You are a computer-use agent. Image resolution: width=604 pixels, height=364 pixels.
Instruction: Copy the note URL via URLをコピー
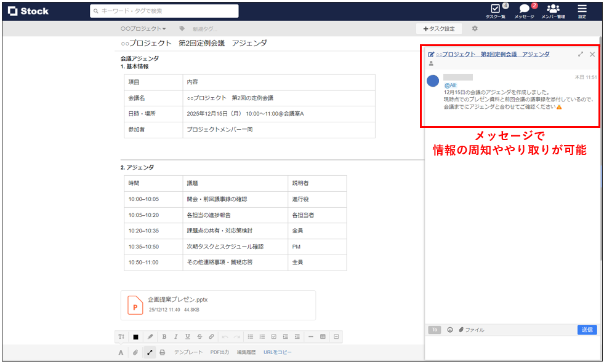(x=279, y=352)
